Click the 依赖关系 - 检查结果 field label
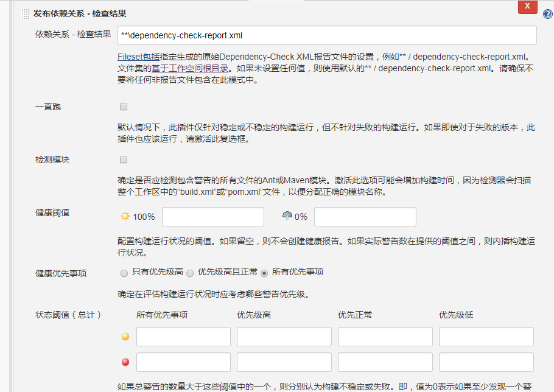This screenshot has width=554, height=392. [x=73, y=34]
